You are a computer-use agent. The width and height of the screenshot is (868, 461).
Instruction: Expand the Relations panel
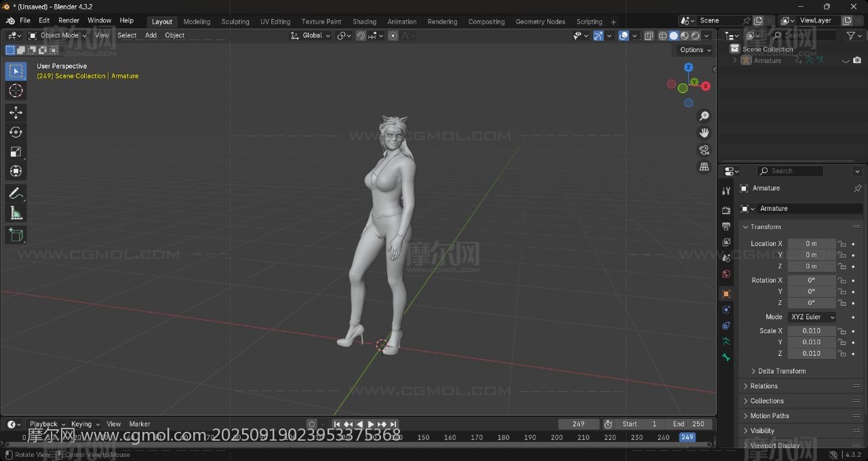point(764,386)
